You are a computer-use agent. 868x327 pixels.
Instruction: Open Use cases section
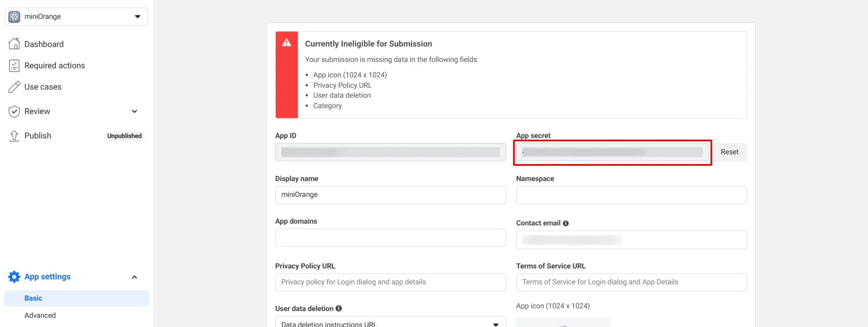43,87
